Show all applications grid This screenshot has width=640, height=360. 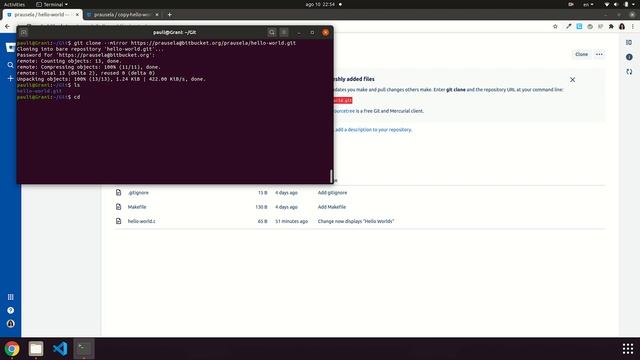tap(628, 349)
